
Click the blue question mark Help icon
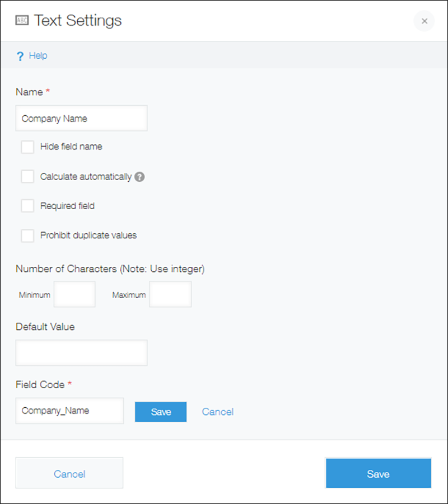18,55
